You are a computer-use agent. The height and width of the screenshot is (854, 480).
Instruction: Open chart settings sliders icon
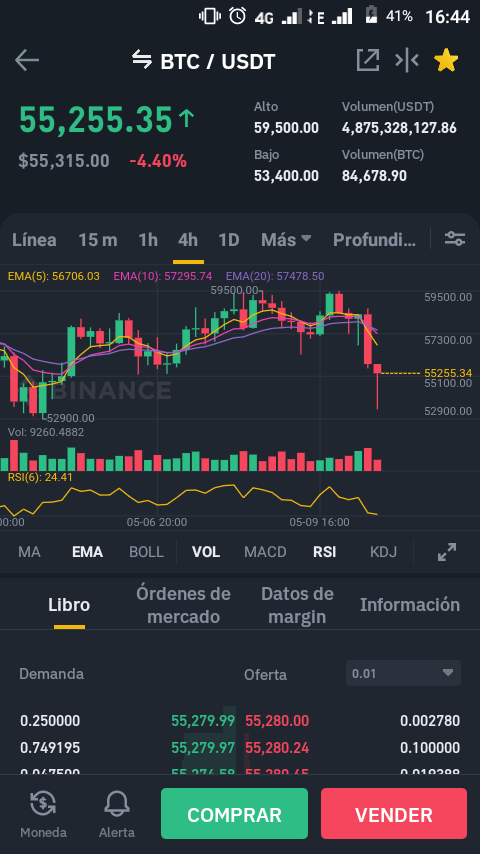click(x=454, y=239)
